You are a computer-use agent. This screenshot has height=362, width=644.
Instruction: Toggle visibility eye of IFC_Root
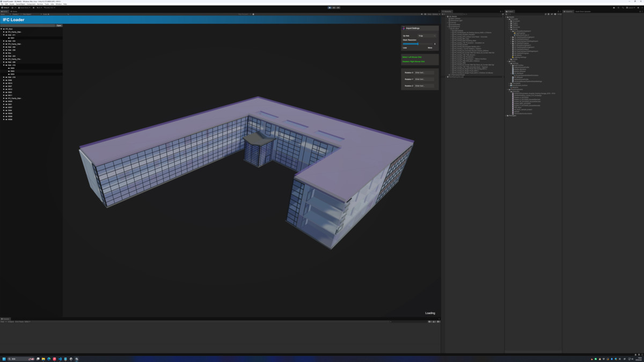(x=4, y=29)
